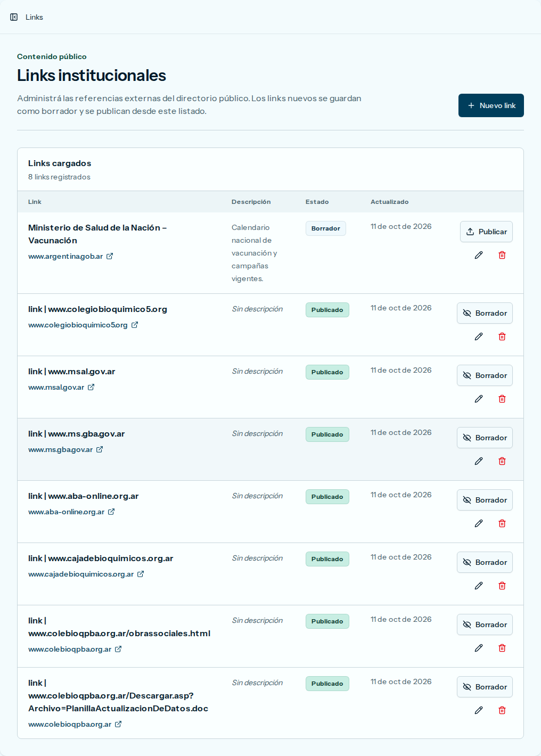The image size is (541, 756).
Task: Delete the www.msal.gov.ar link
Action: tap(502, 399)
